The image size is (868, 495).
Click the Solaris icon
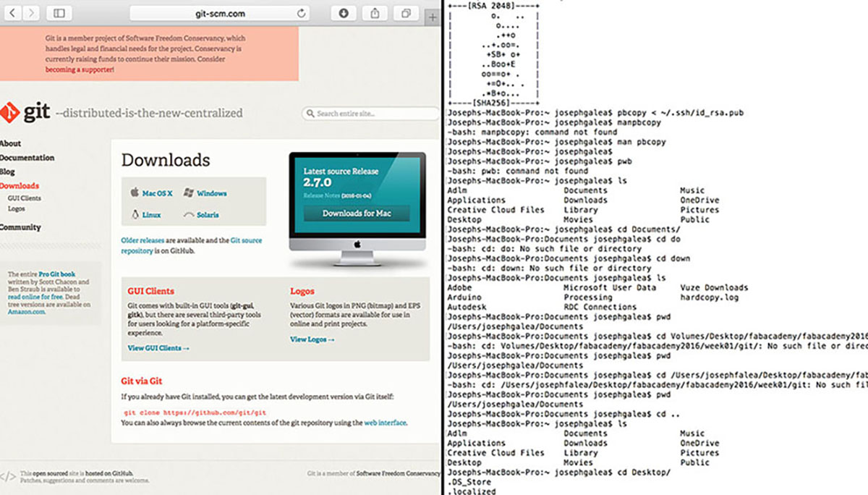[189, 215]
